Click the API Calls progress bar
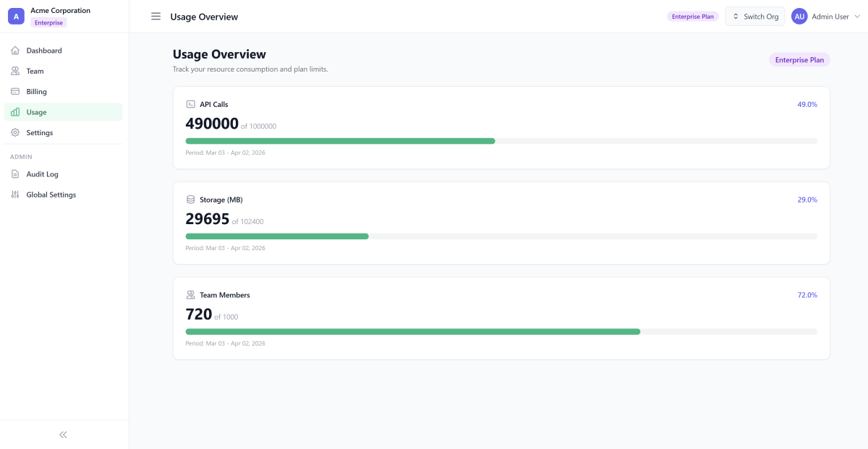 click(x=501, y=140)
